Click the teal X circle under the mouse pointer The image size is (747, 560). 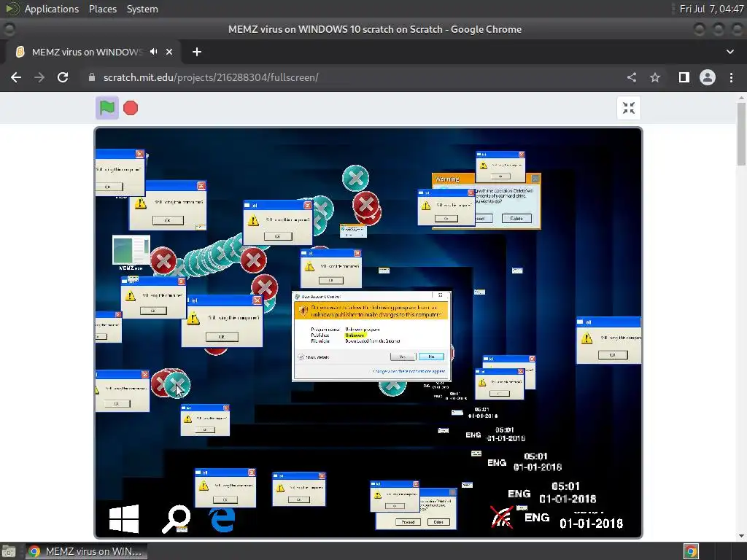[x=177, y=385]
